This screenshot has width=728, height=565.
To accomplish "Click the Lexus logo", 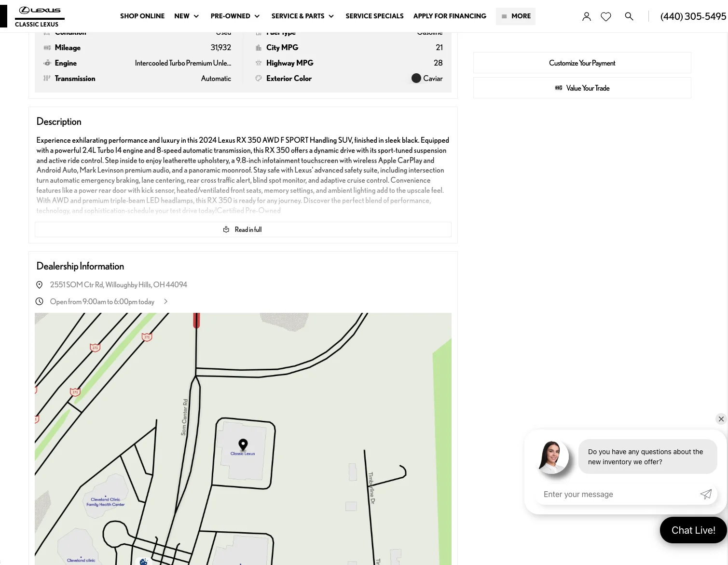I will click(39, 10).
